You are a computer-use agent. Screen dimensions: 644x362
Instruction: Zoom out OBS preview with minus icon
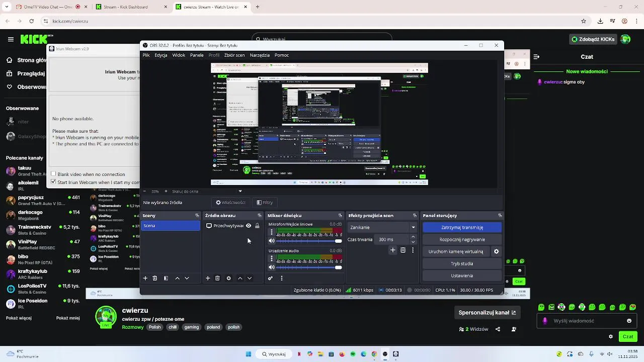point(144,191)
